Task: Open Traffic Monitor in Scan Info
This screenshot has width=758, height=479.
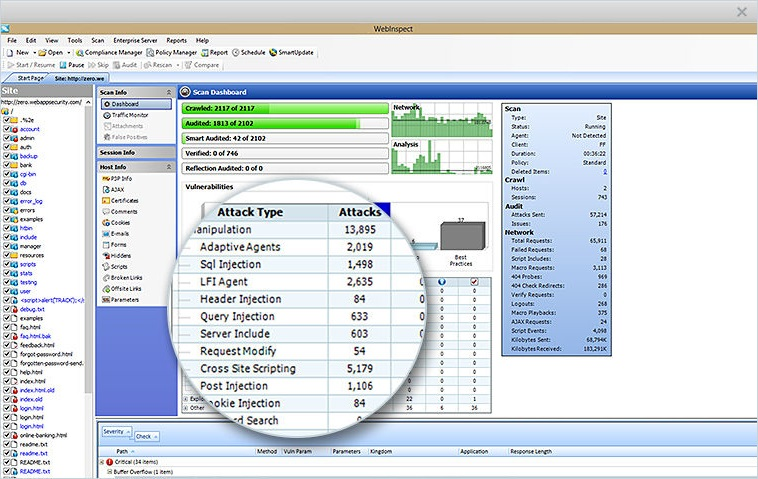Action: coord(128,115)
